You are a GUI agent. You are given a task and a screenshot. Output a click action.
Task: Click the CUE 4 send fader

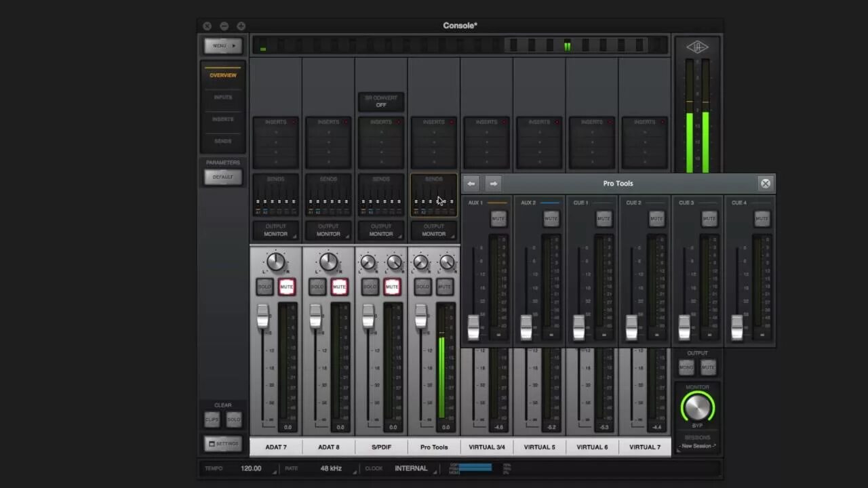pyautogui.click(x=737, y=328)
